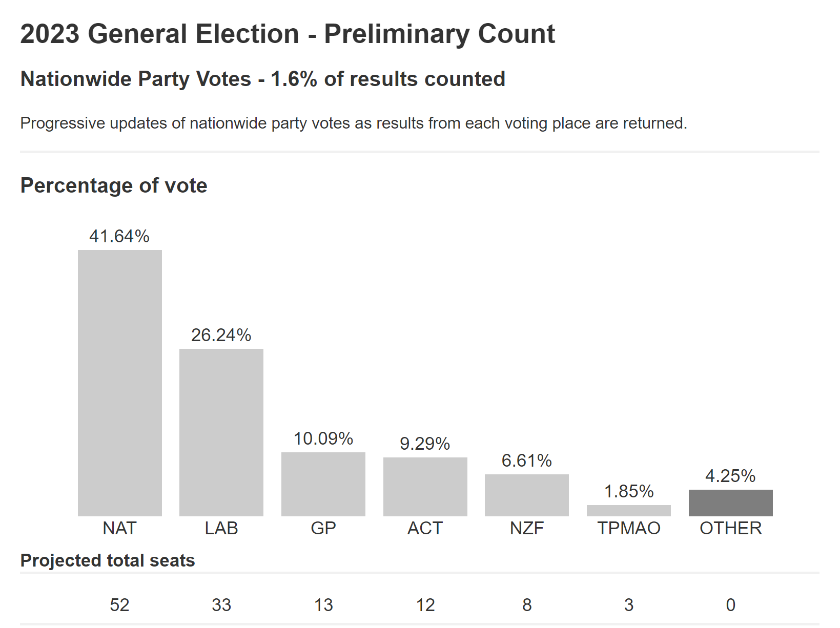This screenshot has height=628, width=840.
Task: Click the 4.25% percentage label
Action: pos(730,476)
